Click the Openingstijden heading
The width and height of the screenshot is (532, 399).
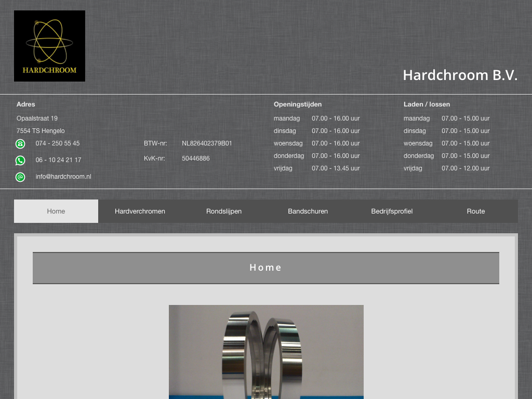click(298, 104)
